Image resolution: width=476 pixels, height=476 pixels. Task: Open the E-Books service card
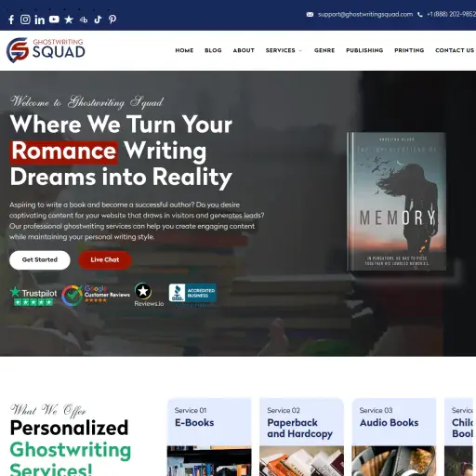pyautogui.click(x=209, y=437)
